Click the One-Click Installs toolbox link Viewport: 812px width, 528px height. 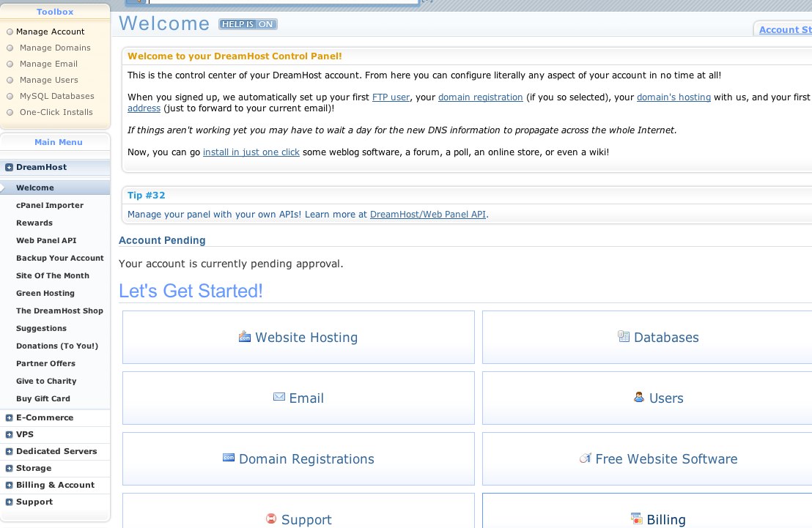pyautogui.click(x=56, y=112)
